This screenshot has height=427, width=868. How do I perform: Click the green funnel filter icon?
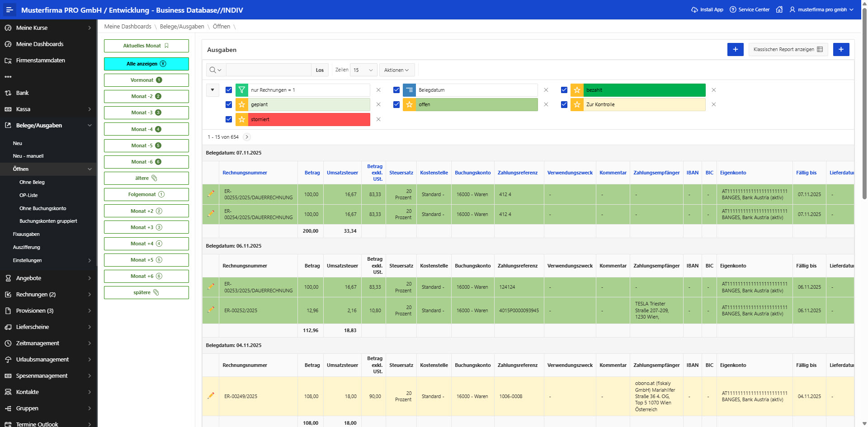coord(242,90)
